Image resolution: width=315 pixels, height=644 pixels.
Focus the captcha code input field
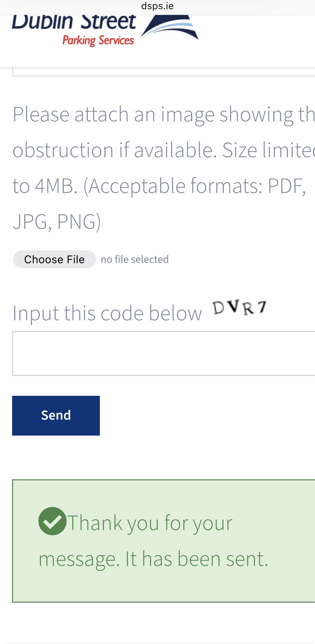164,354
